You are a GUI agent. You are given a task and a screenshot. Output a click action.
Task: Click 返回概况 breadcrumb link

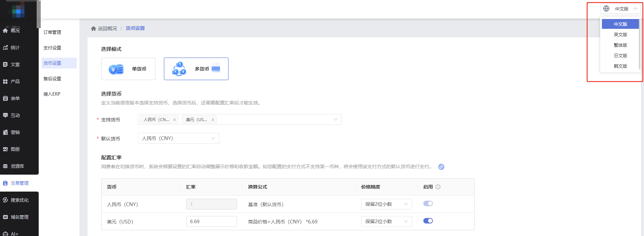(x=107, y=28)
